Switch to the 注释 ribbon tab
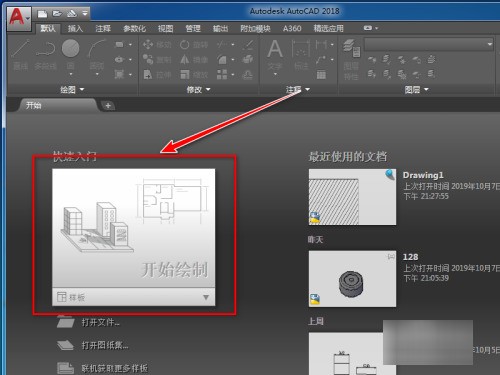This screenshot has height=375, width=500. [103, 28]
